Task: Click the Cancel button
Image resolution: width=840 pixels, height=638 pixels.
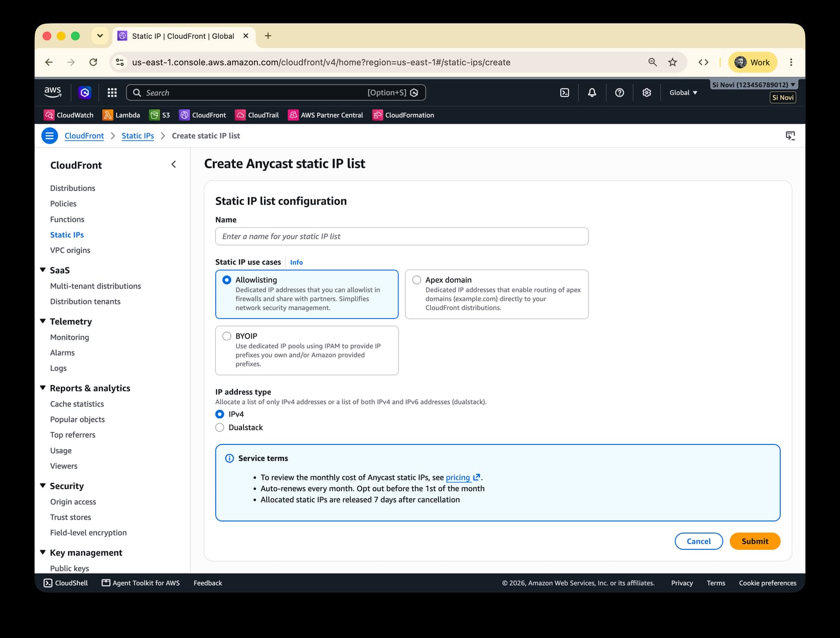Action: [699, 541]
